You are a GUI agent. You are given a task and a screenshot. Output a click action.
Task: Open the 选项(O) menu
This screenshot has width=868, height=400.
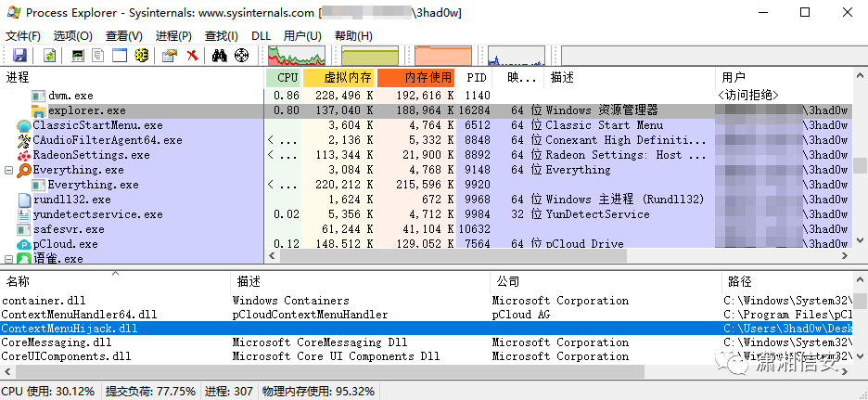(72, 36)
